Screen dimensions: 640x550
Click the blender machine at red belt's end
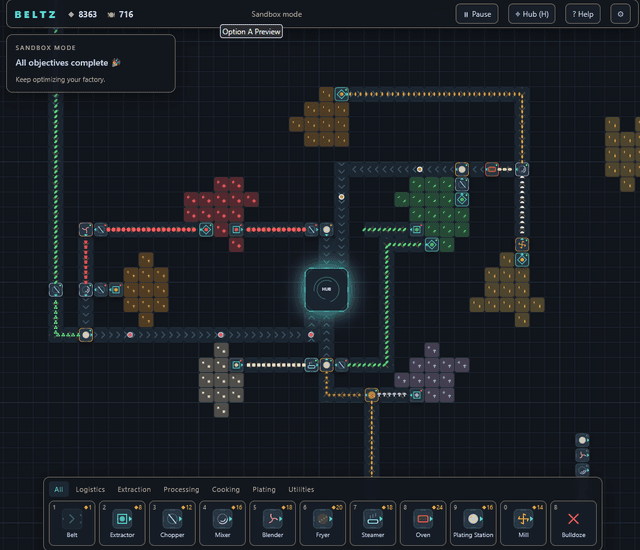click(x=85, y=230)
